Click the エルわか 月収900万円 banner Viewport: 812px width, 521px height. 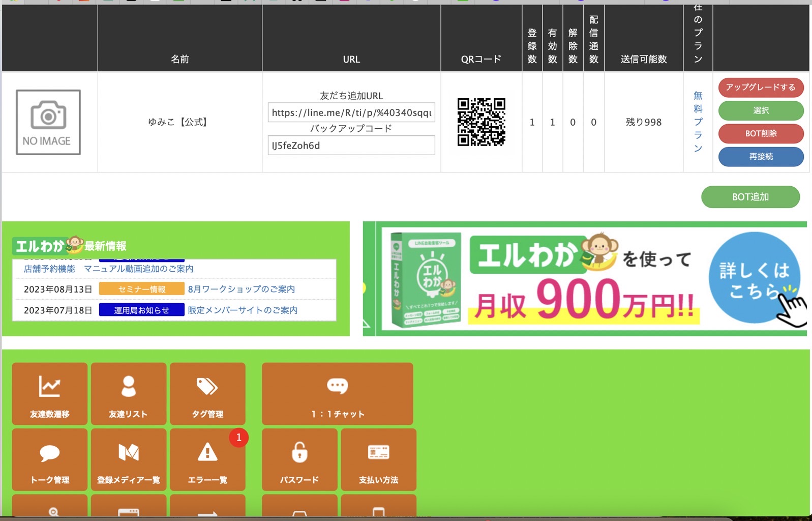coord(585,279)
